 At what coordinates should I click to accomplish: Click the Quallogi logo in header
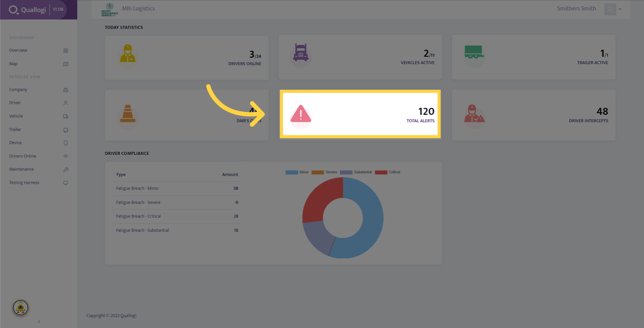(x=27, y=10)
